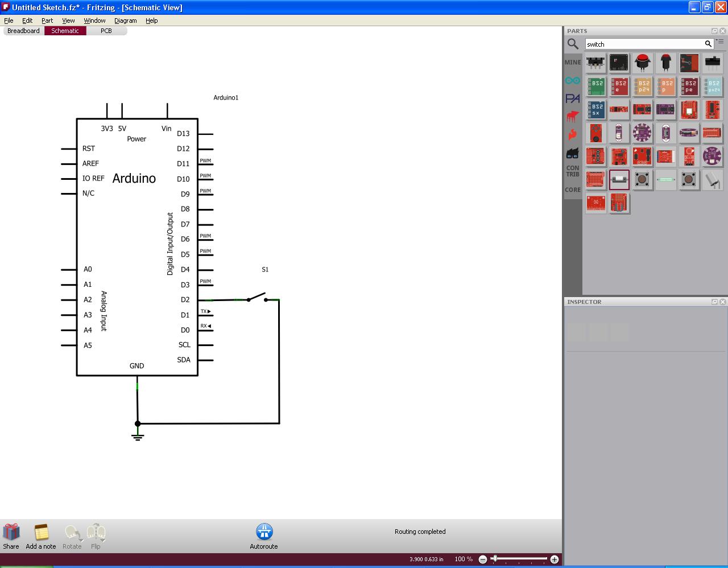Select the green glass reed switch part
Screen dimensions: 728x568
point(666,179)
